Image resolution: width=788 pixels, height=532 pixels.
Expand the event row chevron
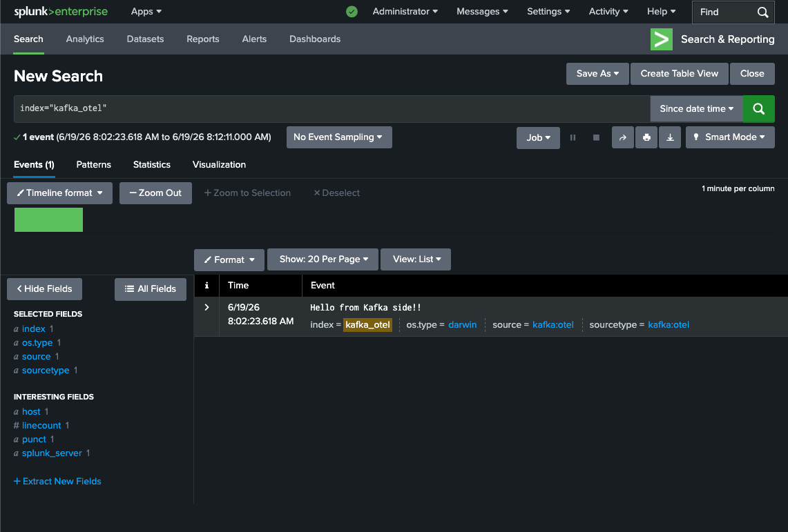(206, 307)
